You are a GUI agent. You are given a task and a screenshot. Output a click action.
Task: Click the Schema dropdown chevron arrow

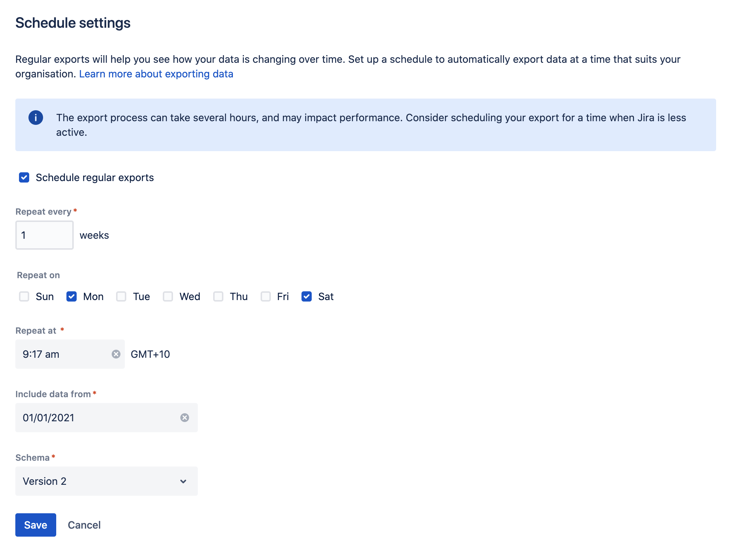click(183, 482)
